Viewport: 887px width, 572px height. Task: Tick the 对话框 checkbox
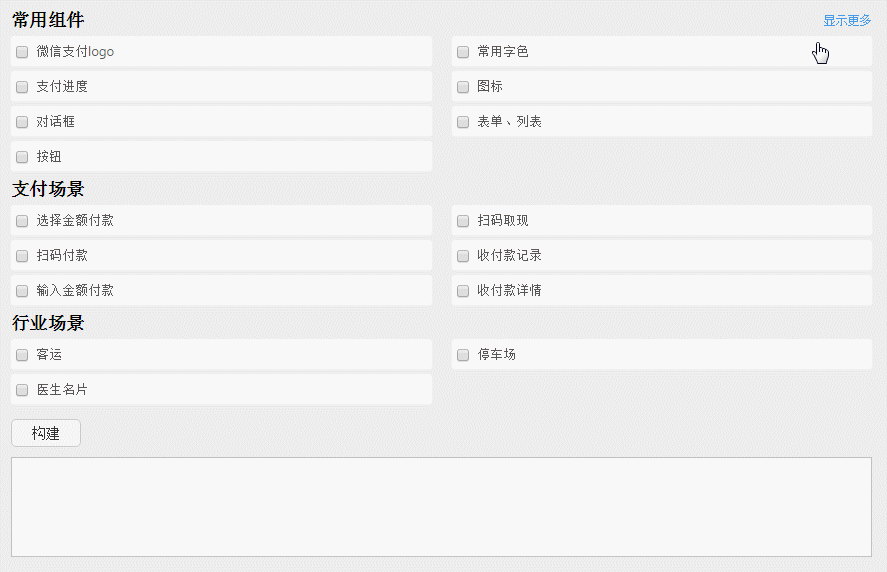click(x=22, y=122)
